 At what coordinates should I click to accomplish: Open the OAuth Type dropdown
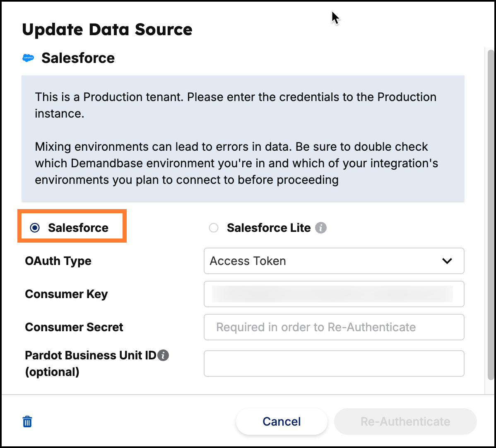[334, 261]
